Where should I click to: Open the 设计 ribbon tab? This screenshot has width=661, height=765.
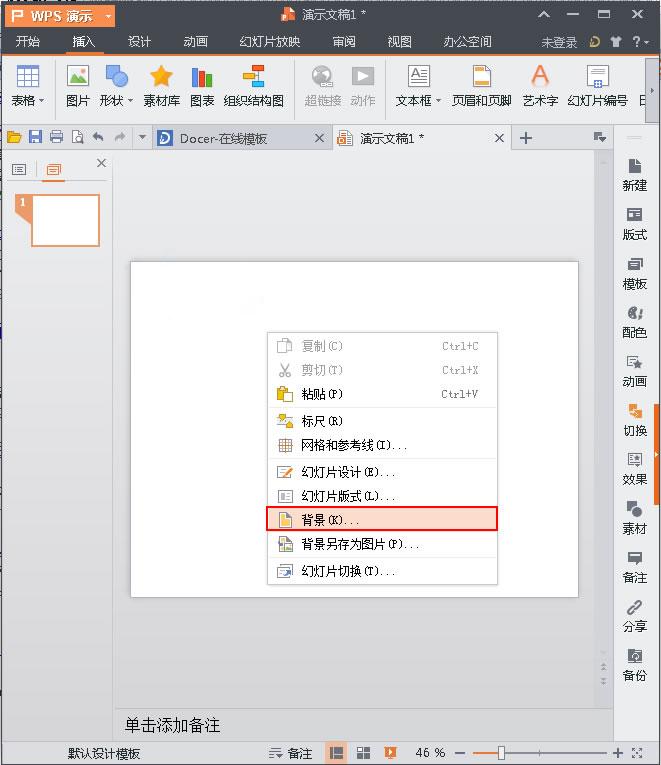pos(140,41)
